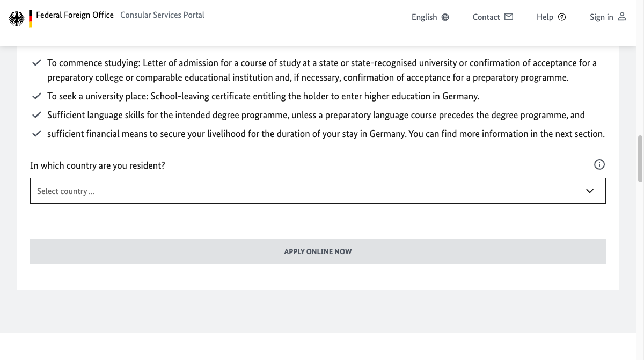Click the question mark Help icon
Image resolution: width=644 pixels, height=360 pixels.
pos(562,17)
